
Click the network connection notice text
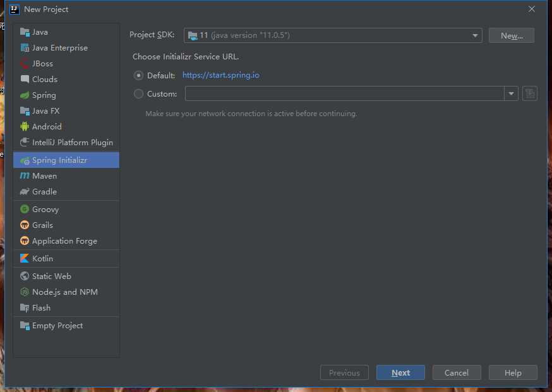251,114
